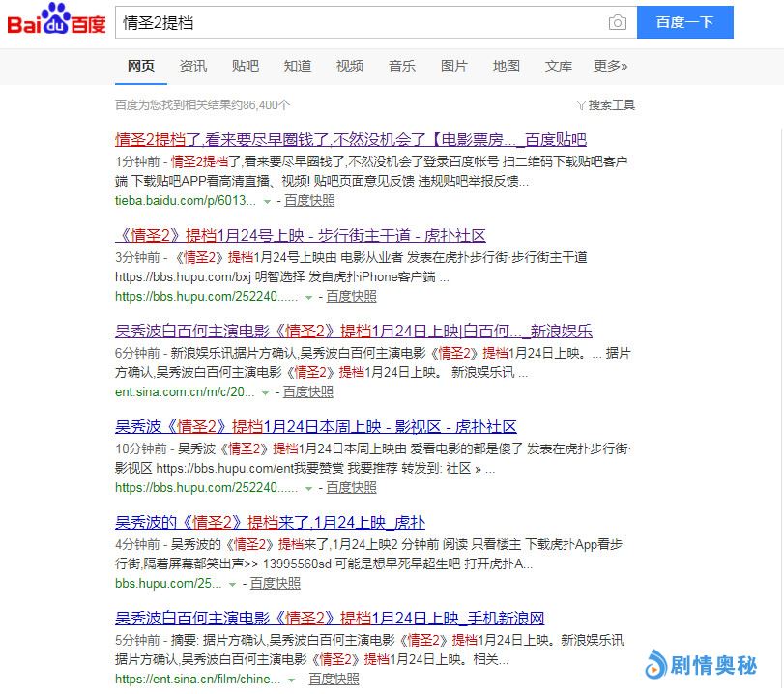Open 吴秀波《情圣2》提档 影视区 result
Image resolution: width=784 pixels, height=694 pixels.
coord(315,426)
